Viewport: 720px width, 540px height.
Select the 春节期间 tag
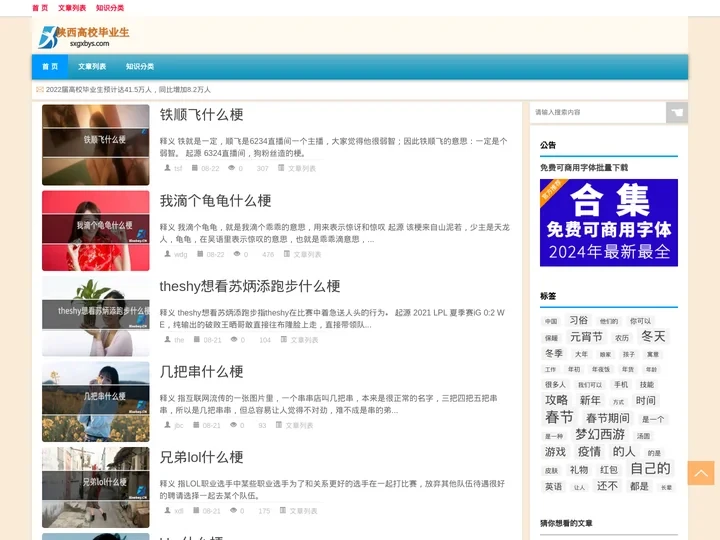pyautogui.click(x=607, y=418)
